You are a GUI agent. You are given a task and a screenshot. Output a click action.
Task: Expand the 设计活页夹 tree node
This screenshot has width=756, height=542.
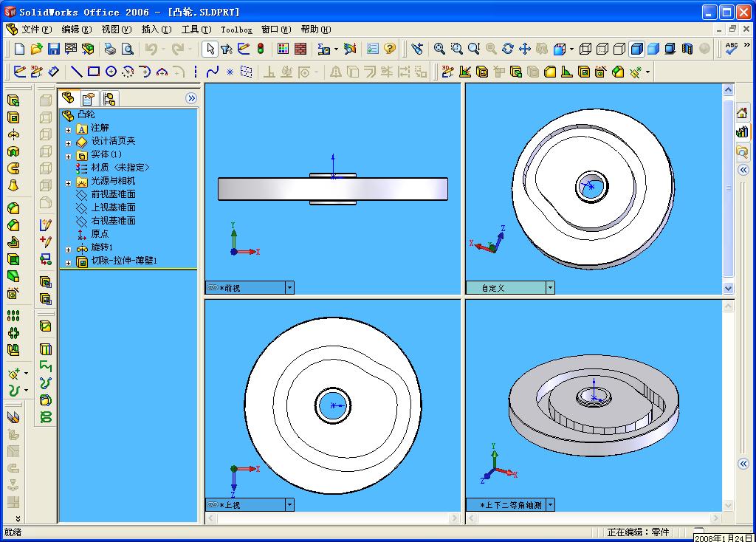(68, 143)
